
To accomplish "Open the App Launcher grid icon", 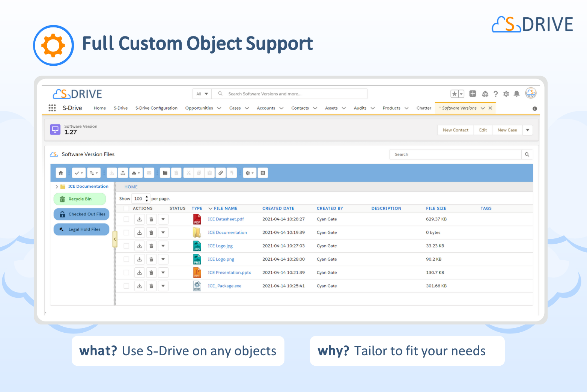I will pos(52,108).
